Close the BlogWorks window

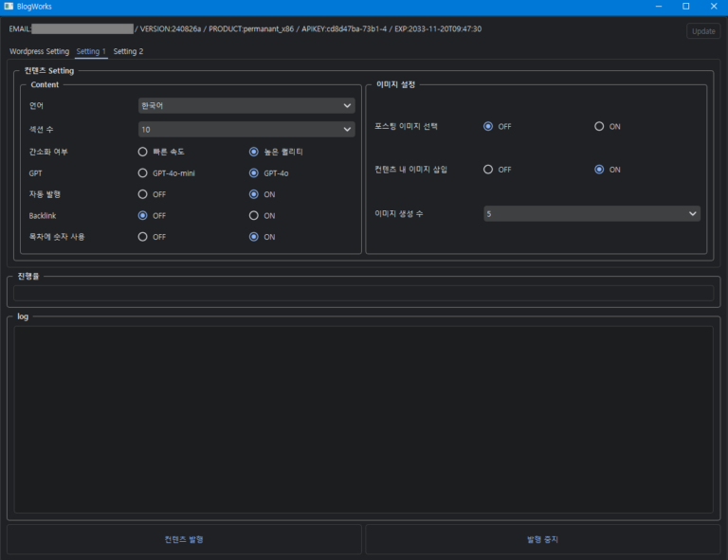click(712, 7)
